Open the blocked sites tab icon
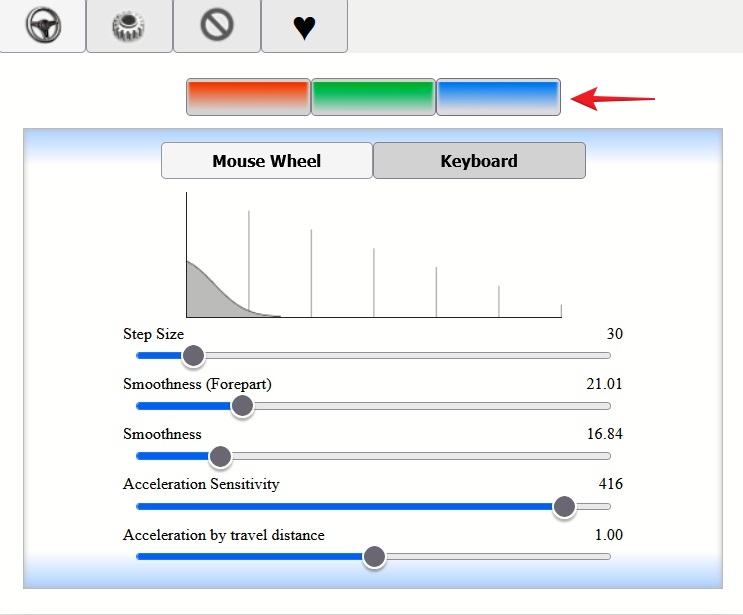Image resolution: width=743 pixels, height=615 pixels. click(x=217, y=26)
